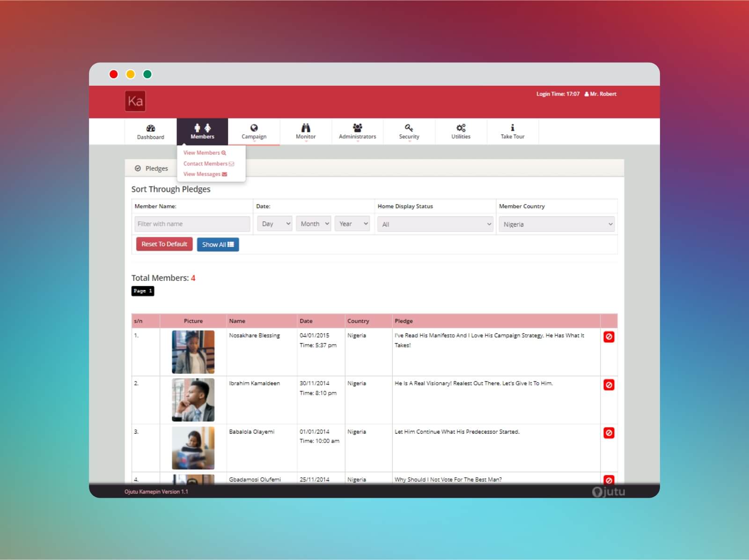The image size is (749, 560).
Task: Open the Dashboard gauge icon
Action: point(151,128)
